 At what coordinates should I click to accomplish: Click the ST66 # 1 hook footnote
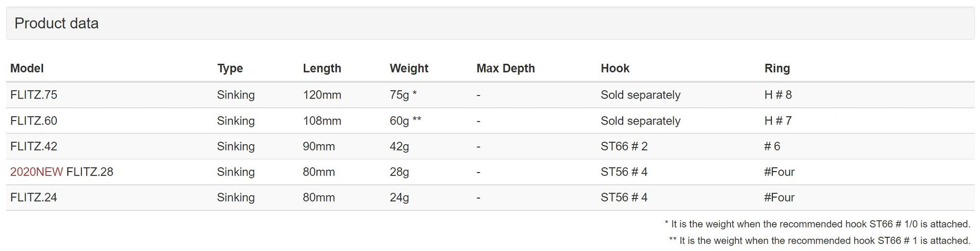tap(819, 241)
